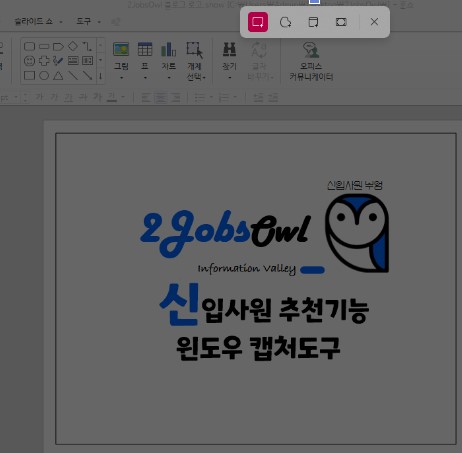462x453 pixels.
Task: Click the Information Valley text
Action: [x=247, y=269]
